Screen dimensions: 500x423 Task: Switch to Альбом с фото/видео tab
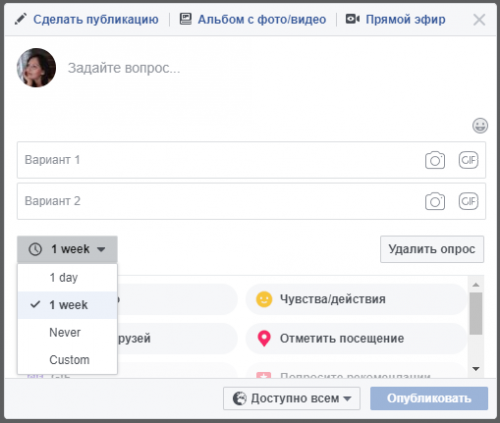[253, 19]
